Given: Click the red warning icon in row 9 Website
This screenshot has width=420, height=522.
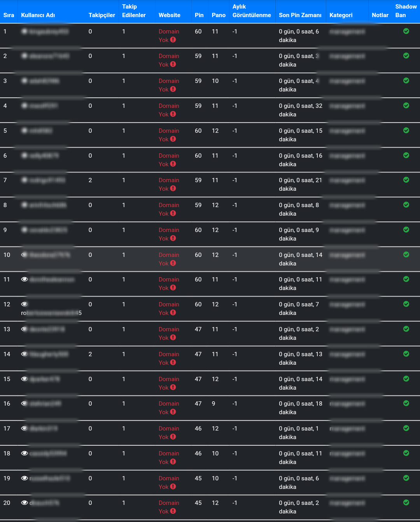Looking at the screenshot, I should (x=173, y=238).
